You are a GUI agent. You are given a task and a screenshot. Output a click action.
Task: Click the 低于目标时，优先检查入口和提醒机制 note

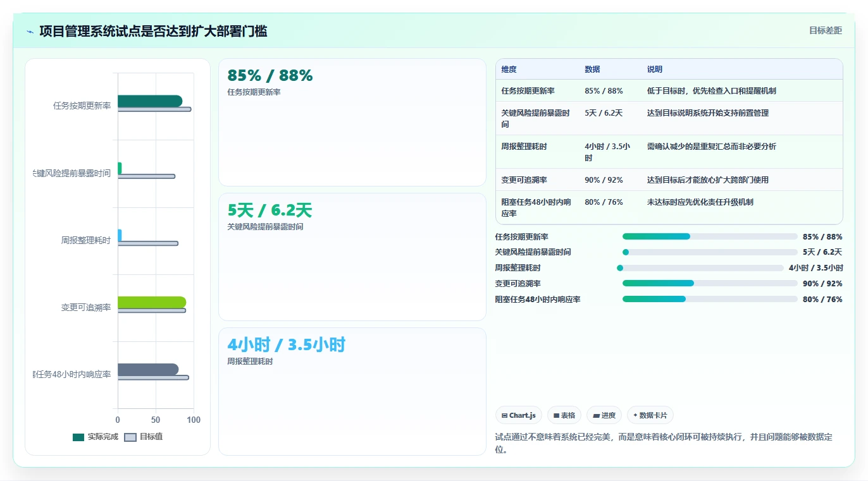point(711,91)
